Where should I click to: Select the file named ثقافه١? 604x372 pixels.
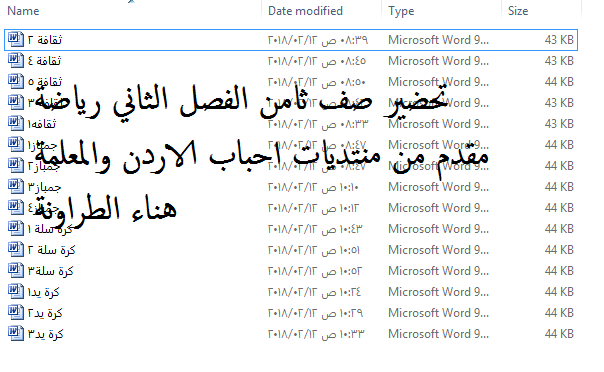(x=42, y=124)
